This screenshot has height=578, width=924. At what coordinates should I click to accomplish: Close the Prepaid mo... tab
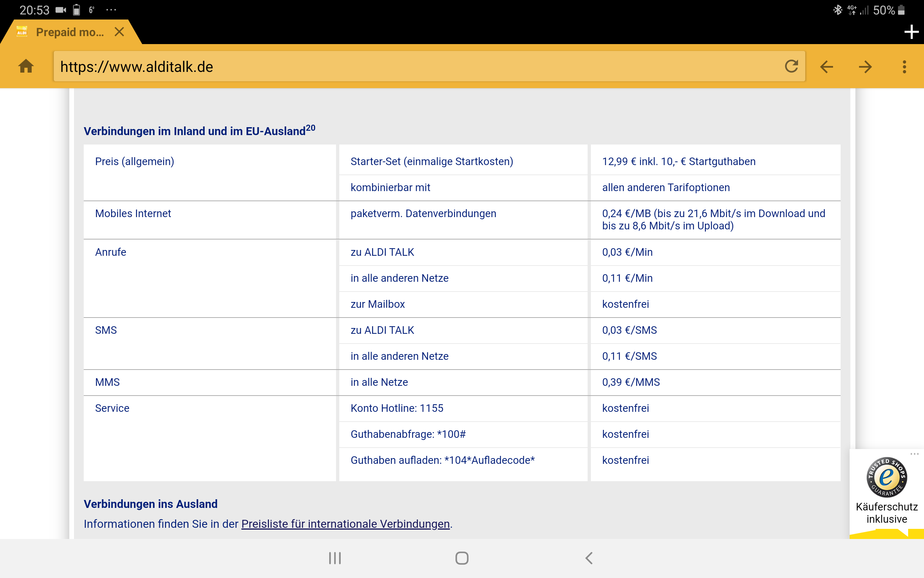pos(119,32)
